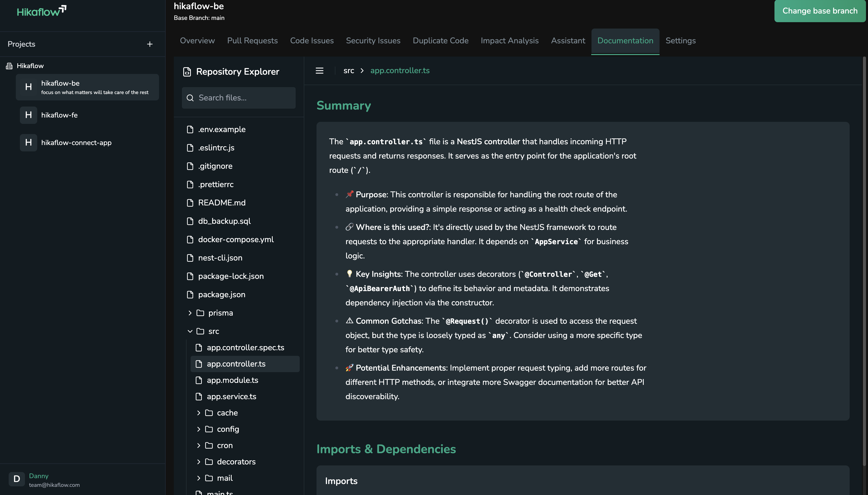
Task: Click the plus icon beside Projects
Action: 150,44
